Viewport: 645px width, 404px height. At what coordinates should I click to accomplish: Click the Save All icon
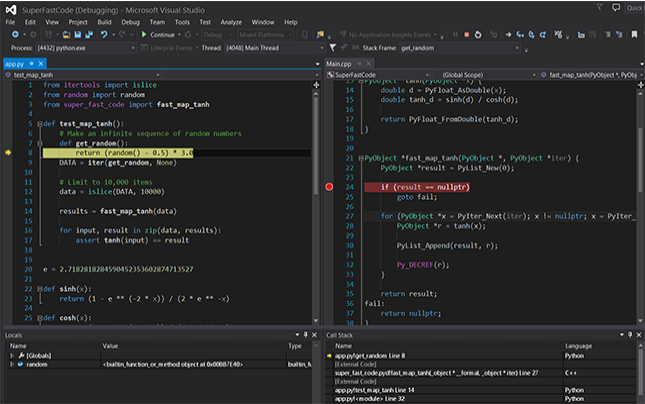(x=89, y=35)
